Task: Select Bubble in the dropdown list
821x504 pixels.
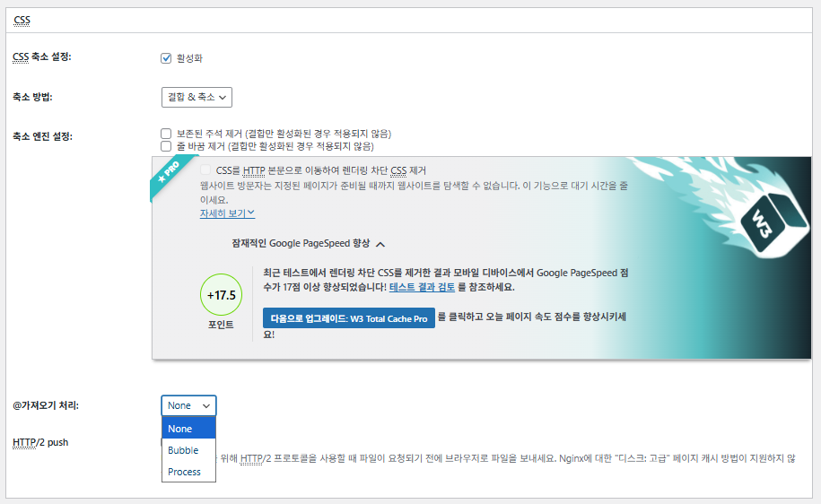Action: coord(188,450)
